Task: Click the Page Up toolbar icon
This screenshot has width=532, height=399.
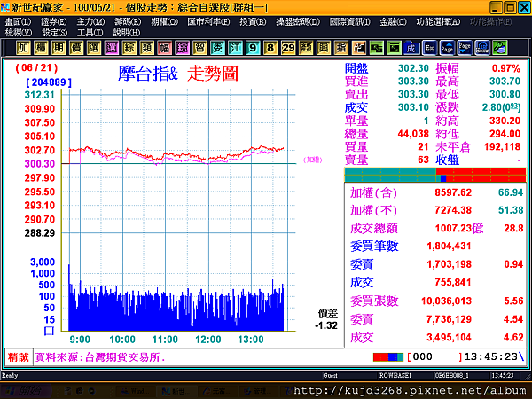Action: (447, 48)
